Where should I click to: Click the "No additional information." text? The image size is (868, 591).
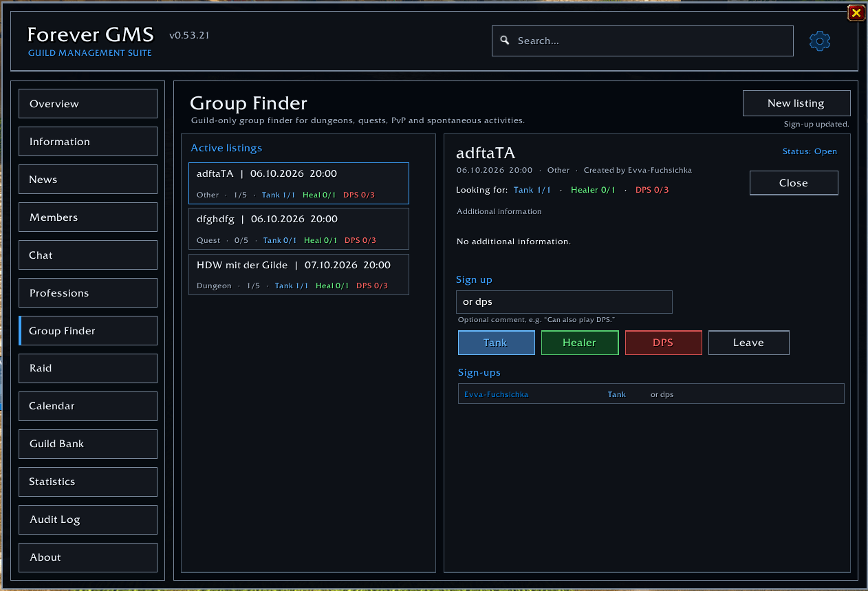coord(514,241)
